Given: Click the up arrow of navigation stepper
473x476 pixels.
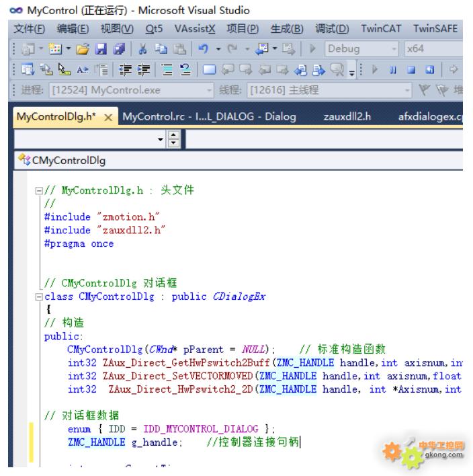Looking at the screenshot, I should (173, 134).
